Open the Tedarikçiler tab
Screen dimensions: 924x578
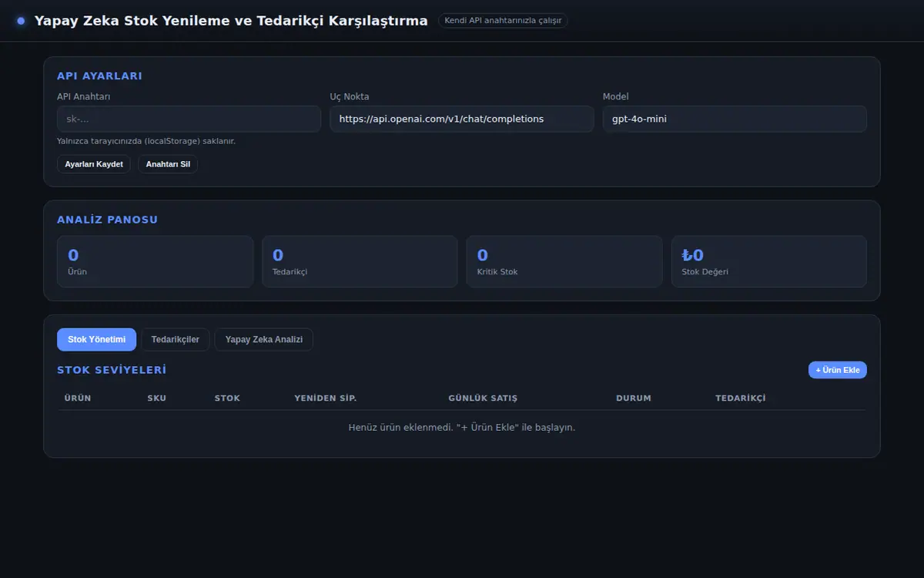(x=176, y=340)
